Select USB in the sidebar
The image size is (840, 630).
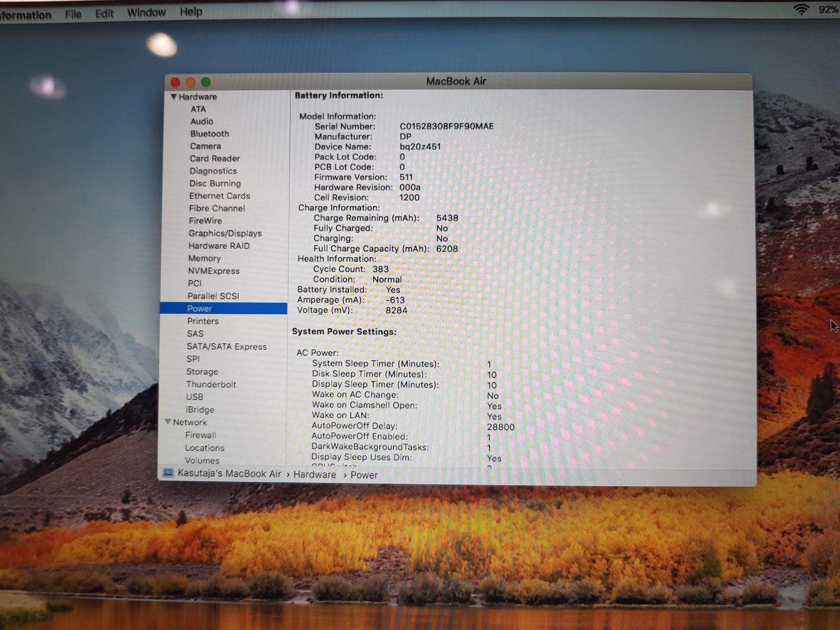194,397
